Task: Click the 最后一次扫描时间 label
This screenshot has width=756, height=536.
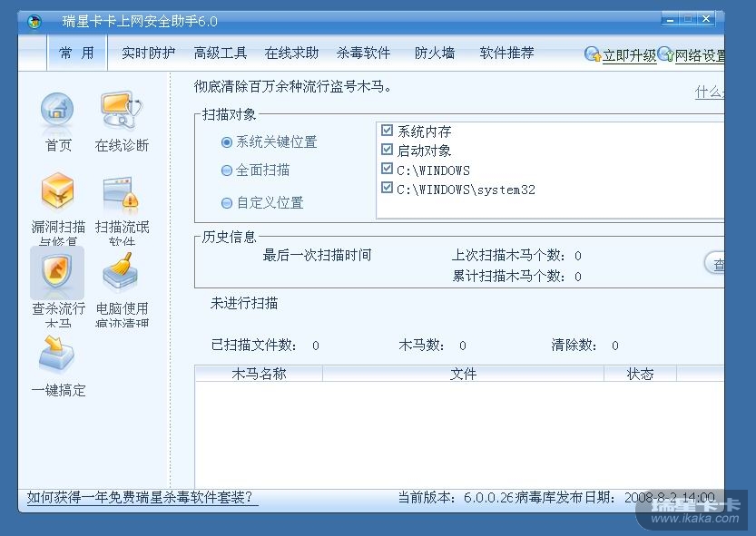Action: point(318,255)
